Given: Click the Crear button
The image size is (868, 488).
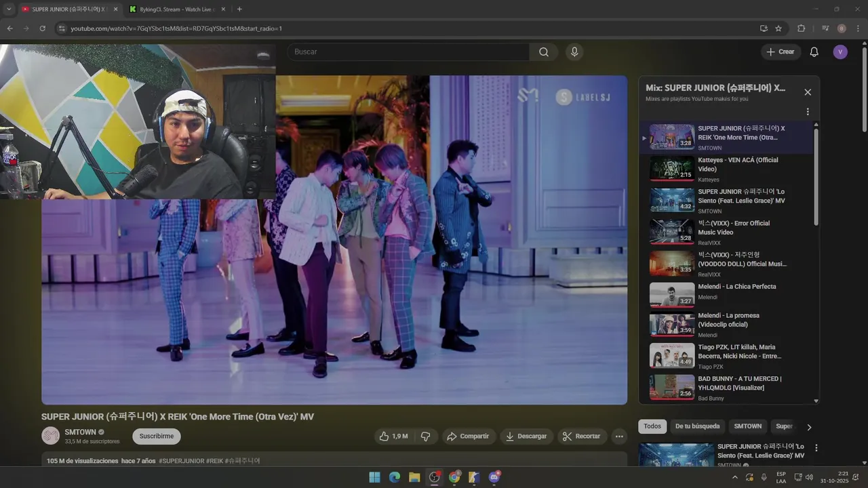Looking at the screenshot, I should 780,52.
